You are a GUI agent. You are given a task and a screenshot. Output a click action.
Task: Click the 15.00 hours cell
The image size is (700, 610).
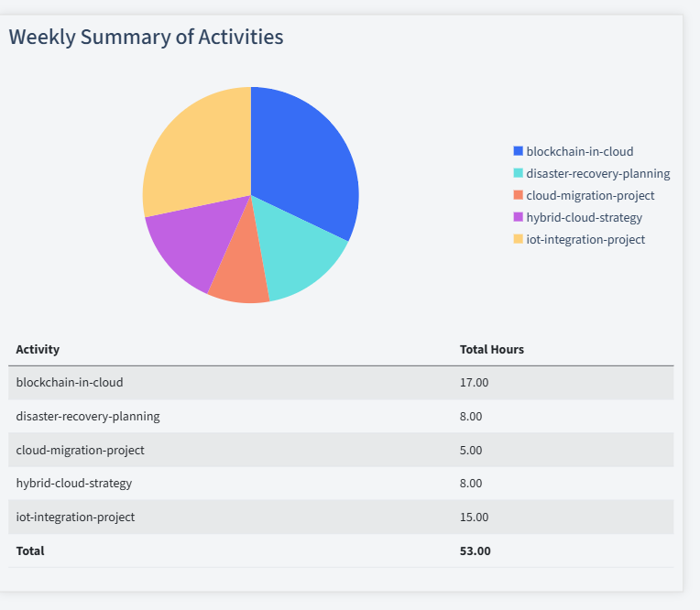point(474,517)
